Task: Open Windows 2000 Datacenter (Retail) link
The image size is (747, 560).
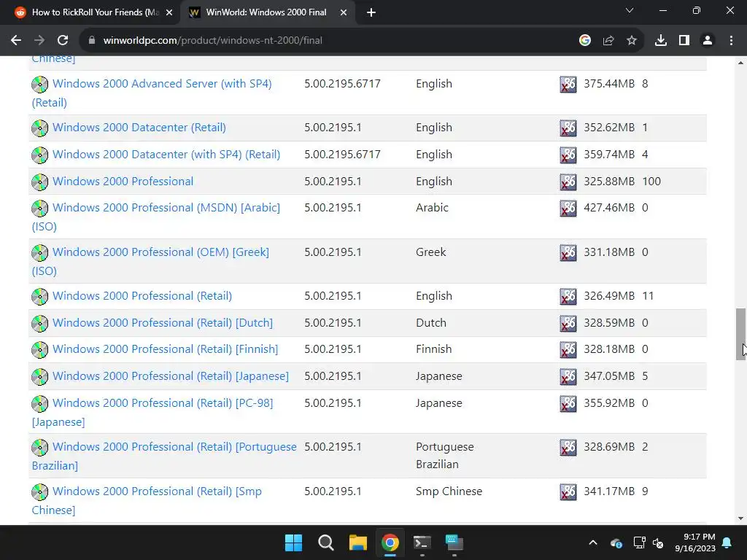Action: point(139,128)
